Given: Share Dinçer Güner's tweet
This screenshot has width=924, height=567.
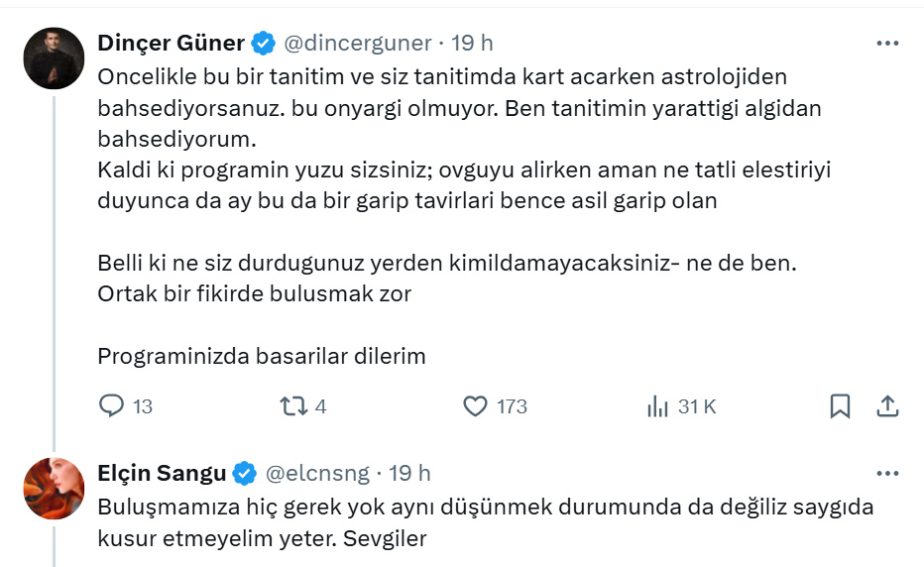Looking at the screenshot, I should pos(887,406).
